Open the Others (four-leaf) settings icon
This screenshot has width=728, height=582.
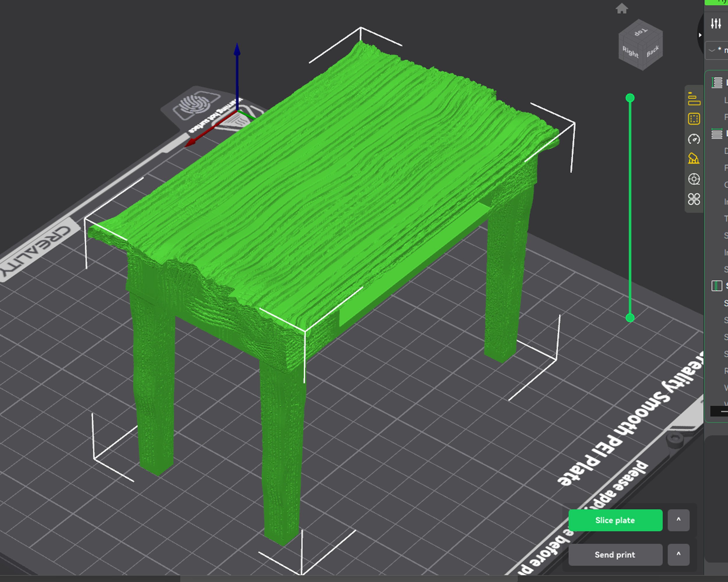(694, 199)
